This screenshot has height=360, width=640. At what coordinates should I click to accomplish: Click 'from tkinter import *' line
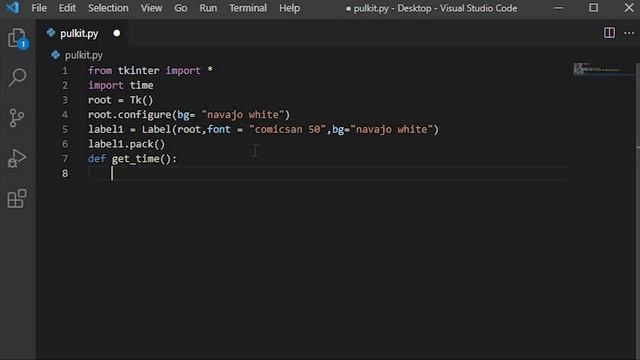point(150,71)
